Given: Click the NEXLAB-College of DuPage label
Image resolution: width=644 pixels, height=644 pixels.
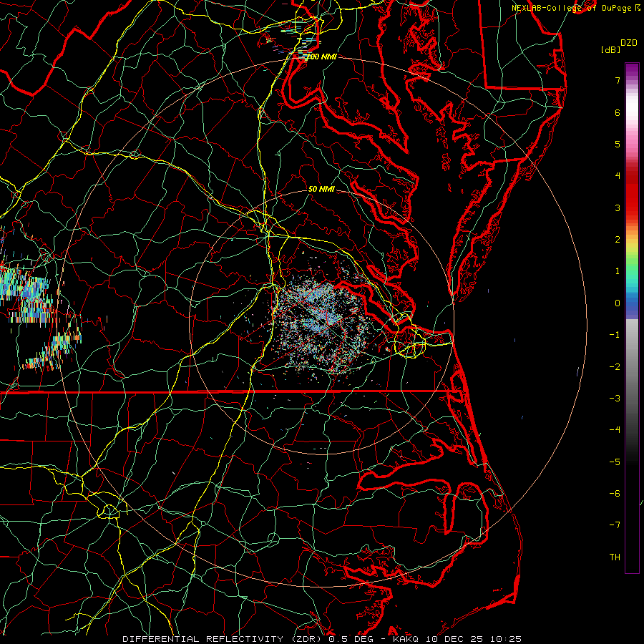Looking at the screenshot, I should (572, 8).
